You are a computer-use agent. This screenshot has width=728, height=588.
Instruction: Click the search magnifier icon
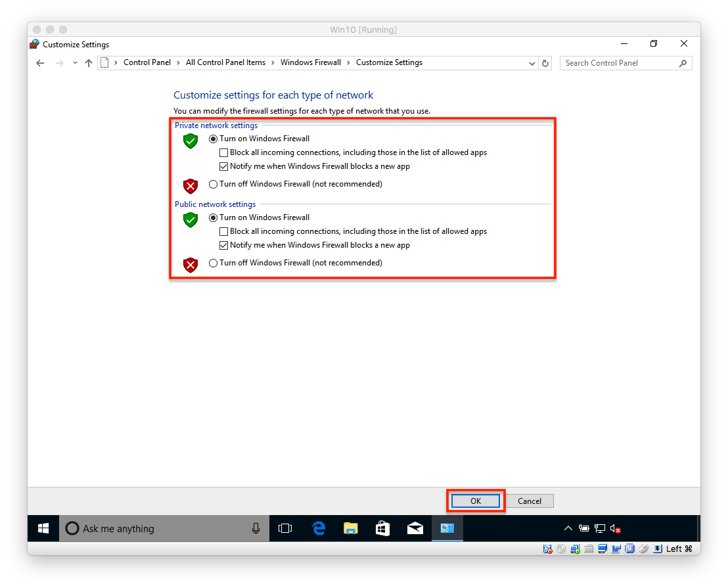(x=683, y=63)
